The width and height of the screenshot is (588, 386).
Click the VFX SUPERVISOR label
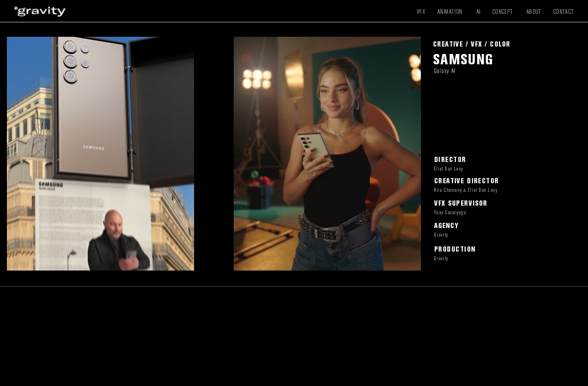coord(460,203)
